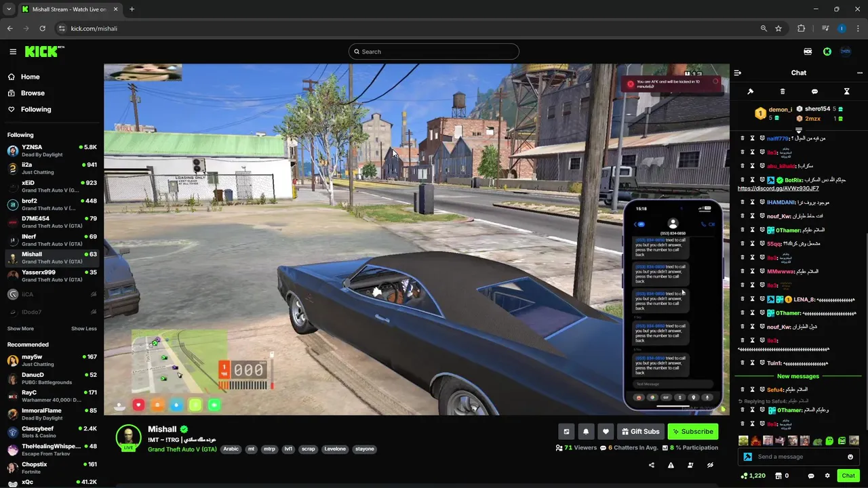
Task: Toggle hide-stats crossed eye icon
Action: pos(710,465)
